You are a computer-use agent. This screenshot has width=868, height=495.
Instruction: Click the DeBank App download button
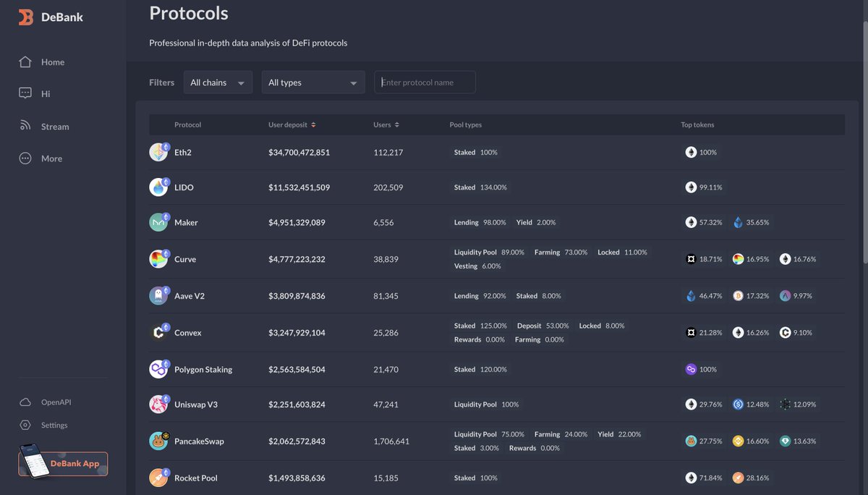click(63, 465)
